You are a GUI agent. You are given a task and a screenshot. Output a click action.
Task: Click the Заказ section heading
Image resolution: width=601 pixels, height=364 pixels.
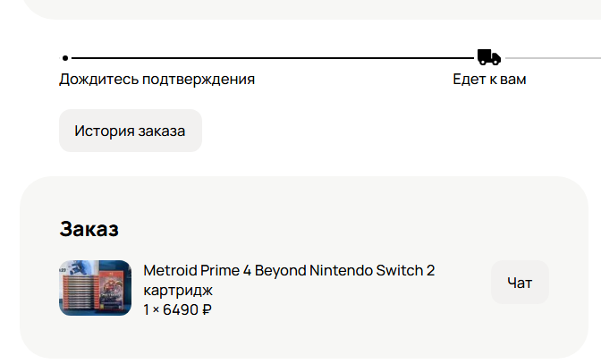pyautogui.click(x=89, y=228)
